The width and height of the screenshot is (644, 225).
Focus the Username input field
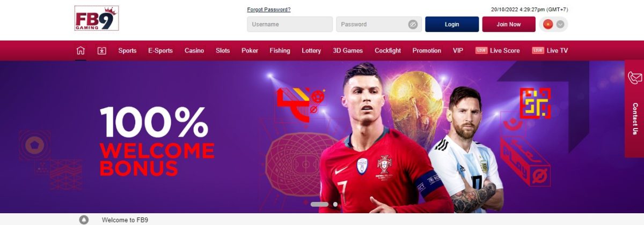click(290, 24)
